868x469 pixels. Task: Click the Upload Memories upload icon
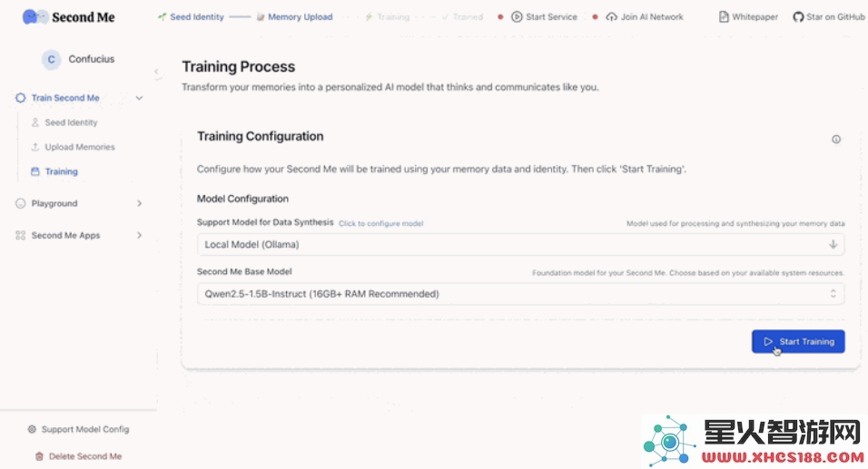click(x=35, y=147)
